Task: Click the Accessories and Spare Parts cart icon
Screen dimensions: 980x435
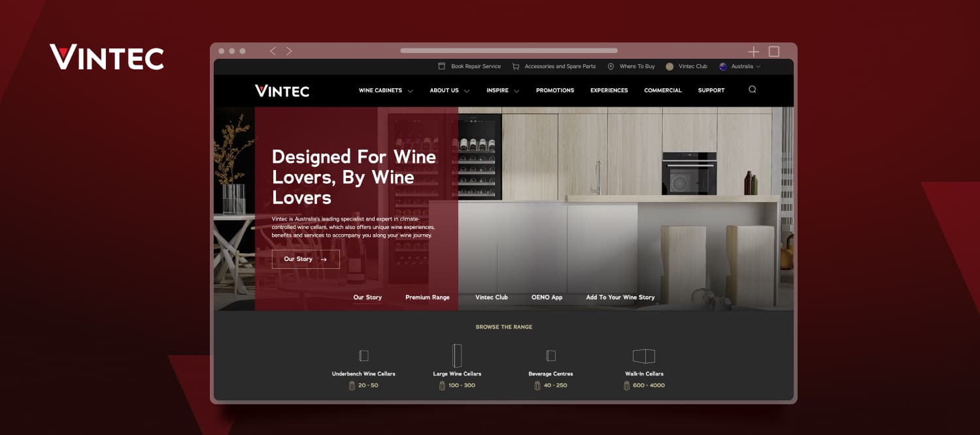Action: [x=516, y=66]
